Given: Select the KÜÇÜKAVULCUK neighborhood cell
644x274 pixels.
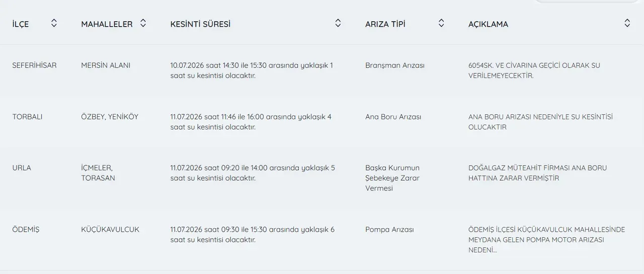Looking at the screenshot, I should [110, 229].
